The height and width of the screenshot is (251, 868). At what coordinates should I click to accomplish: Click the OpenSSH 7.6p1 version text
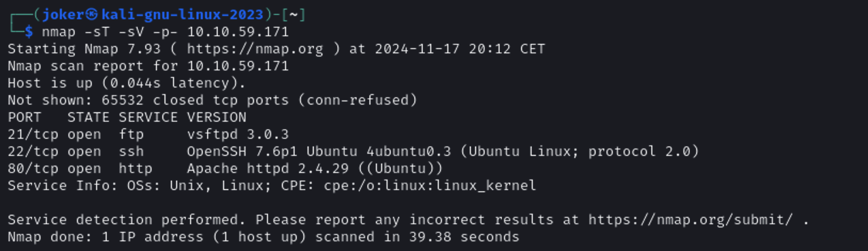(x=242, y=151)
